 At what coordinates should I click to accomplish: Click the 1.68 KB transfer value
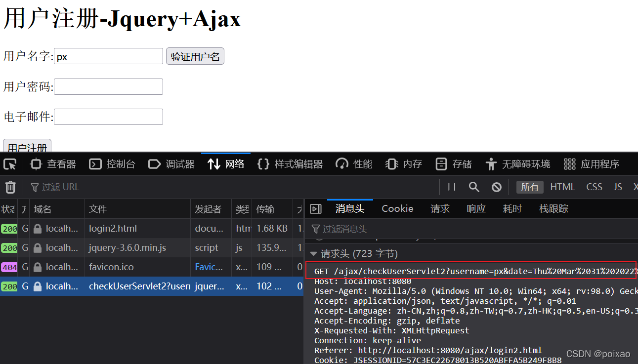click(x=272, y=229)
